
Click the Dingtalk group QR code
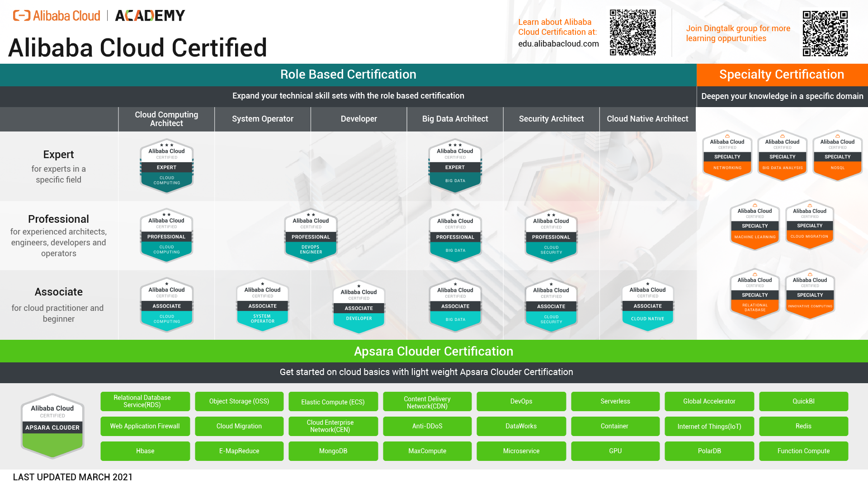(x=825, y=33)
